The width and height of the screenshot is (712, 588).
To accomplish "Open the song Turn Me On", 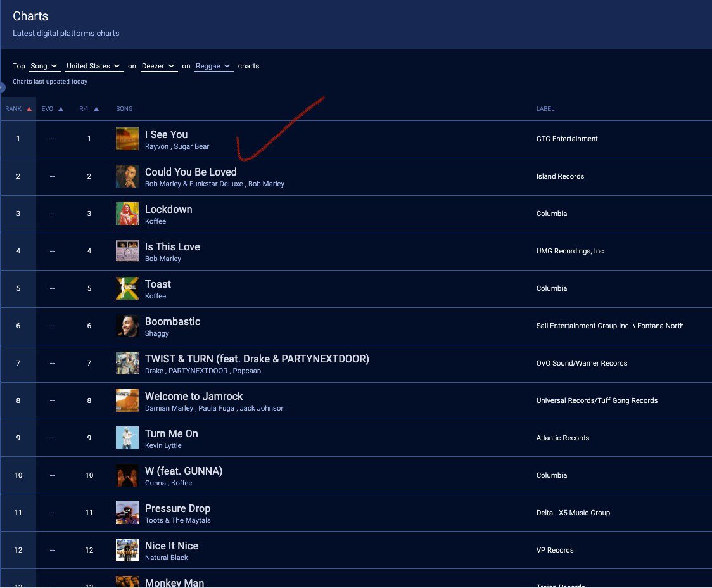I will pyautogui.click(x=172, y=433).
